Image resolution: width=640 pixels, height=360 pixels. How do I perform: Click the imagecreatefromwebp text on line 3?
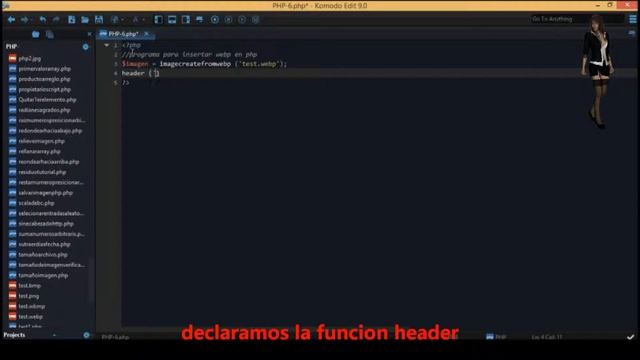(x=195, y=64)
